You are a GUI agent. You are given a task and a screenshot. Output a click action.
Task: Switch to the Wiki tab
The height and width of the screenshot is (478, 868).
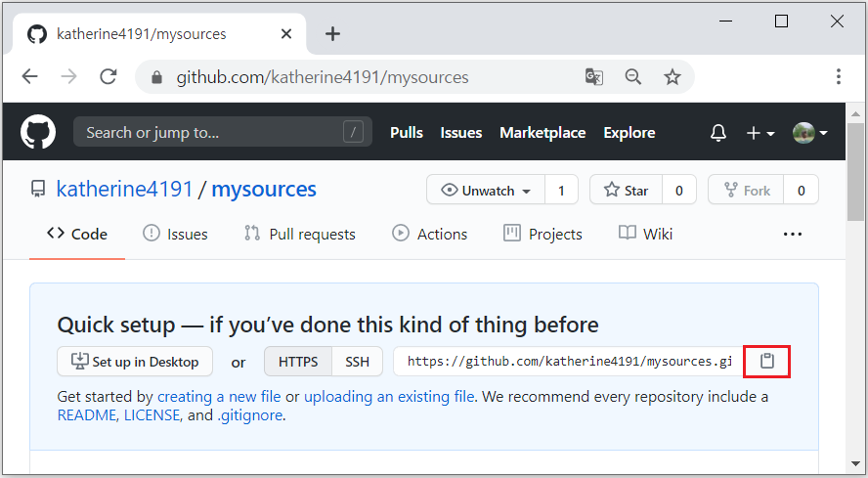click(x=645, y=234)
